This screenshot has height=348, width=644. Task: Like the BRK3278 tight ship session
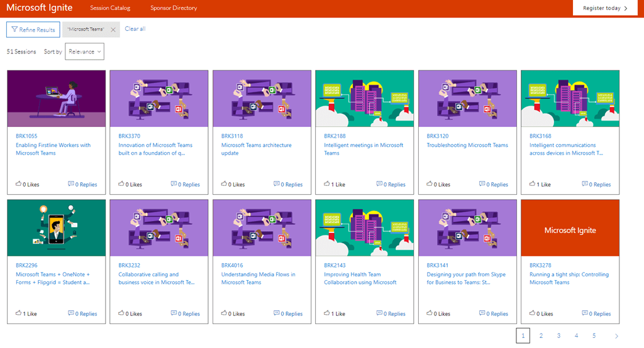(x=540, y=313)
